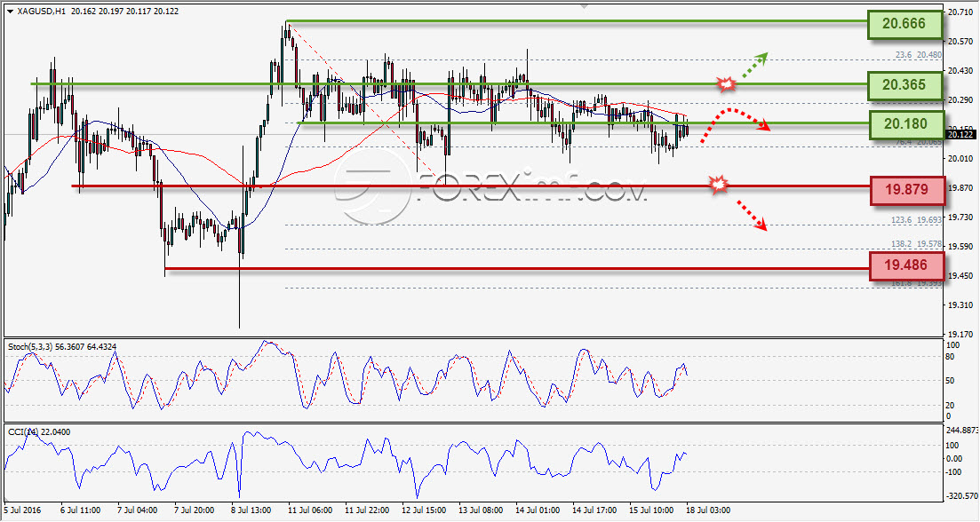The image size is (980, 522).
Task: Click the XAGUSD,H1 dropdown triangle
Action: pyautogui.click(x=10, y=12)
